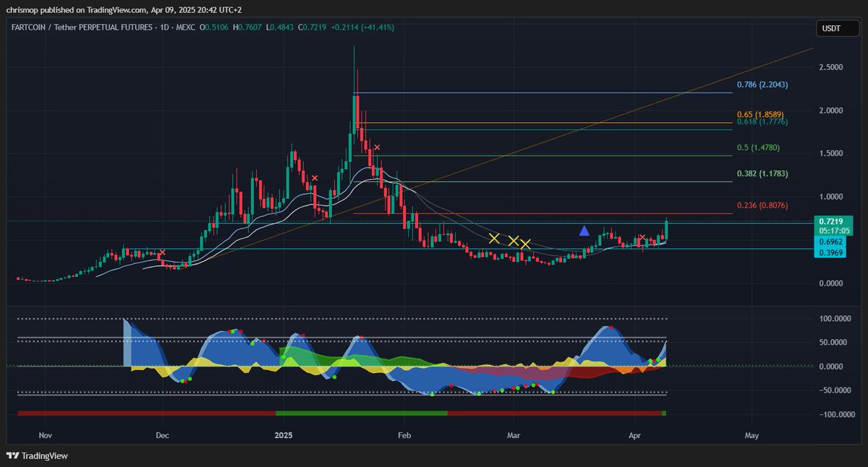
Task: Select the leftmost of the three yellow X markers
Action: pyautogui.click(x=494, y=238)
